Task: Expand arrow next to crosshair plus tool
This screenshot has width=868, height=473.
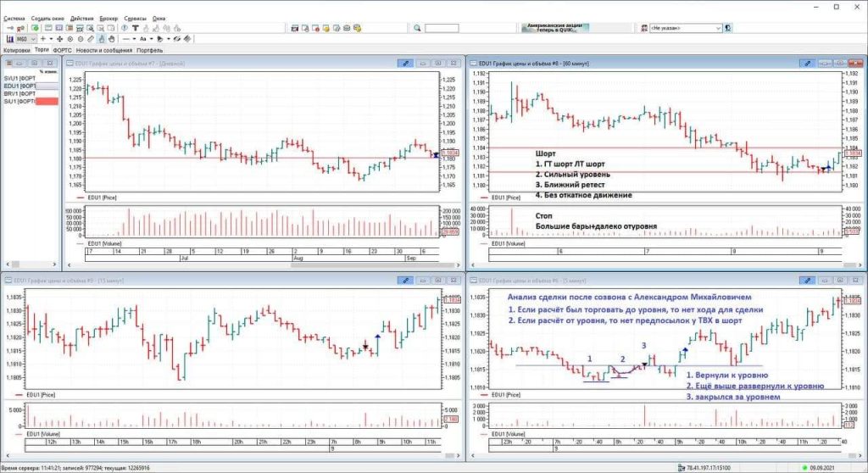Action: click(51, 39)
